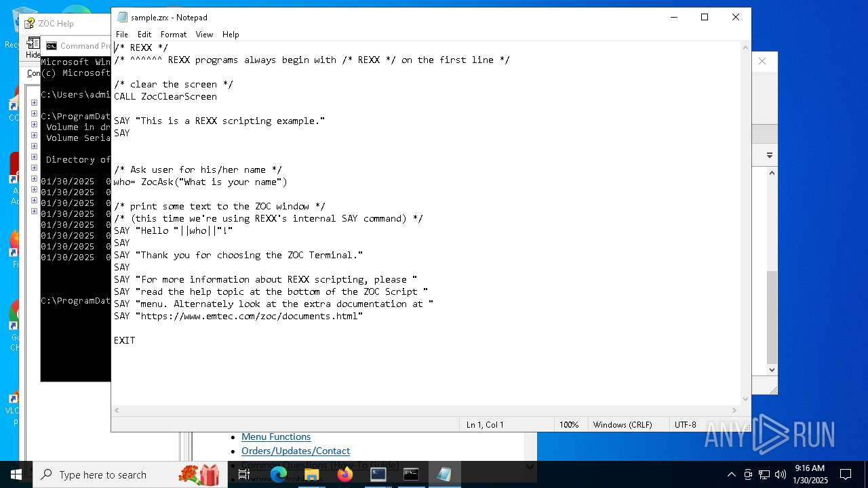The height and width of the screenshot is (488, 868).
Task: Click 'Windows (CRLF)' status bar entry
Action: click(623, 425)
